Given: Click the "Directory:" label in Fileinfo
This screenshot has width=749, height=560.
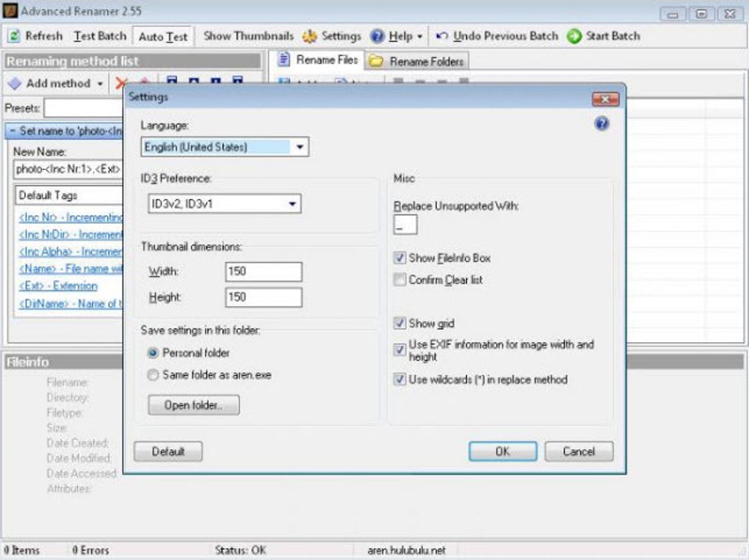Looking at the screenshot, I should coord(68,397).
